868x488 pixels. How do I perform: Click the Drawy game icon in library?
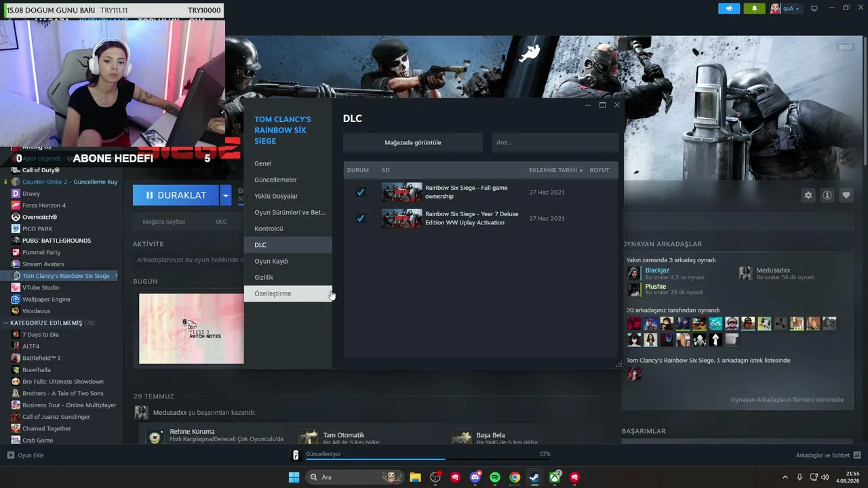click(16, 193)
